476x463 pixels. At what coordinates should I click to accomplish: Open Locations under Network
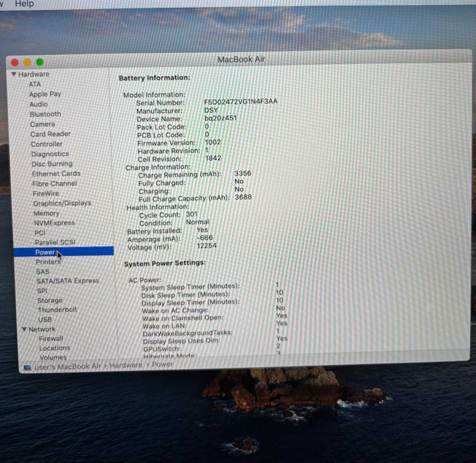[x=55, y=348]
